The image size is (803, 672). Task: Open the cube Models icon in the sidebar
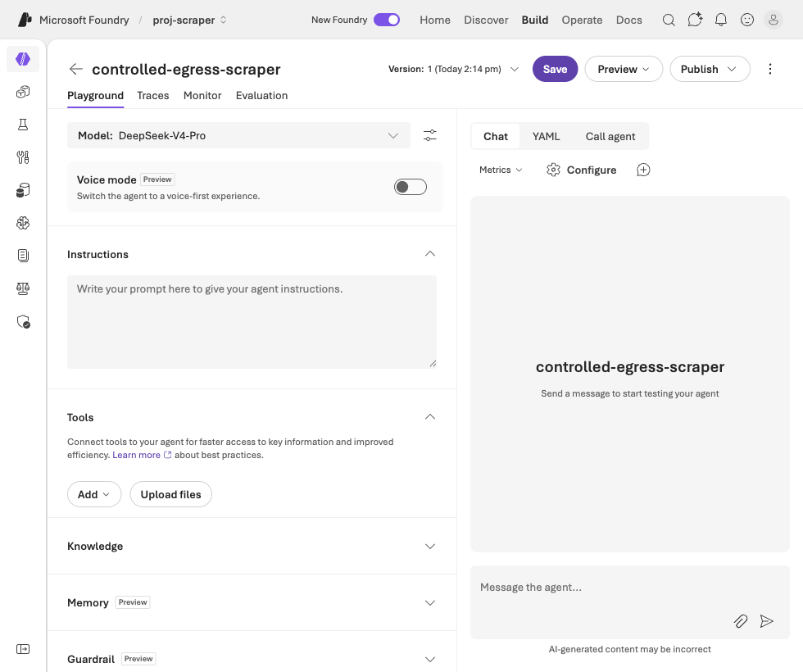(x=23, y=92)
